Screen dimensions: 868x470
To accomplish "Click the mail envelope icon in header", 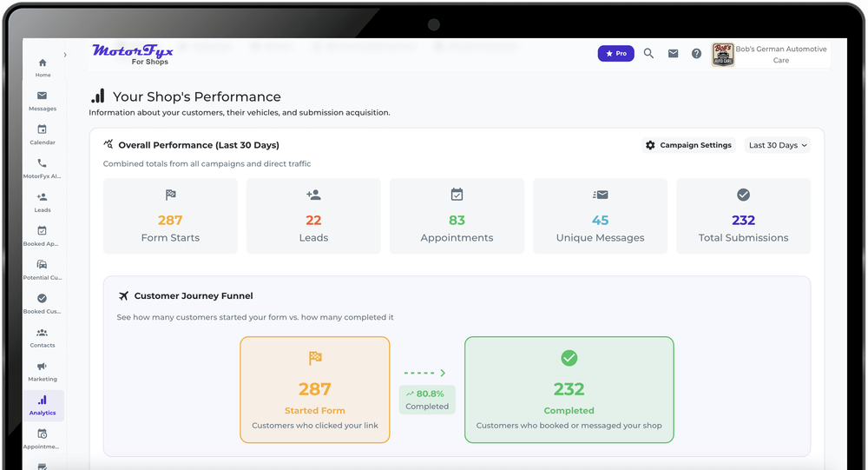I will pos(673,54).
